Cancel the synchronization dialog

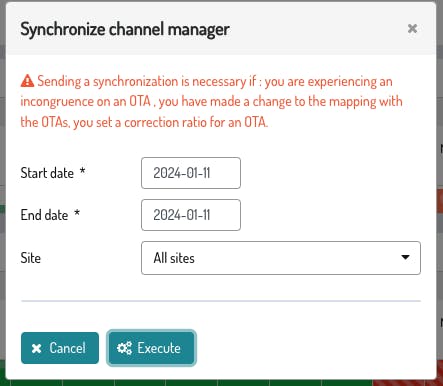click(60, 348)
